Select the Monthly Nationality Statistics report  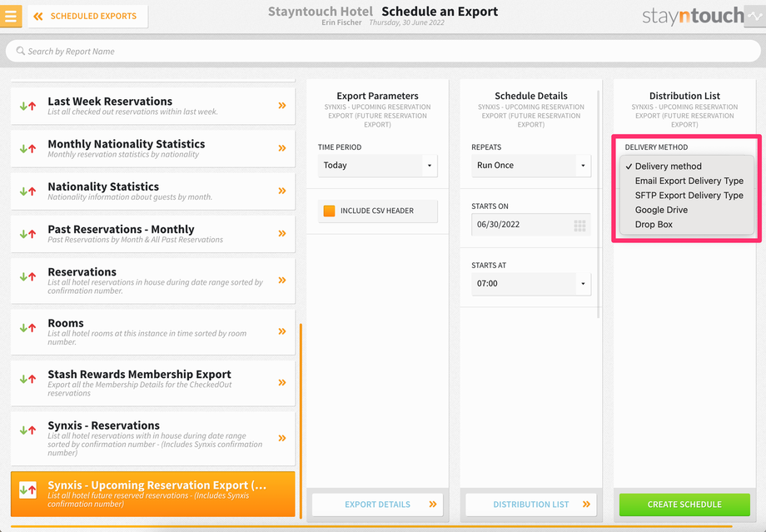(153, 148)
